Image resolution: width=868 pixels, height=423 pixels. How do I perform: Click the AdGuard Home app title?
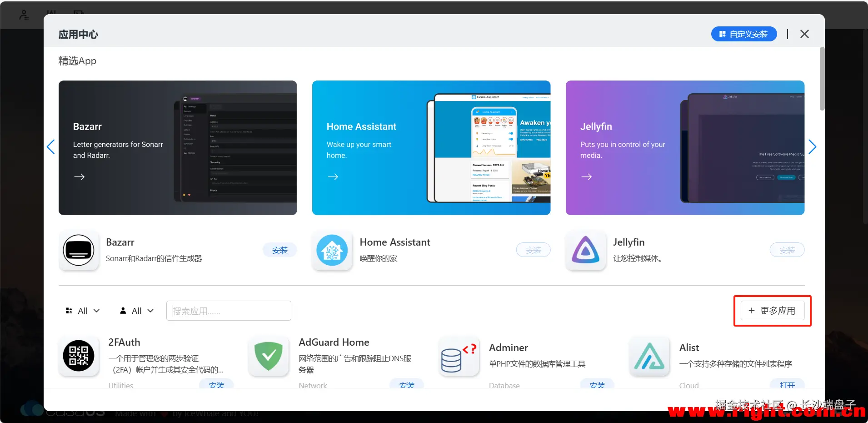(x=334, y=342)
